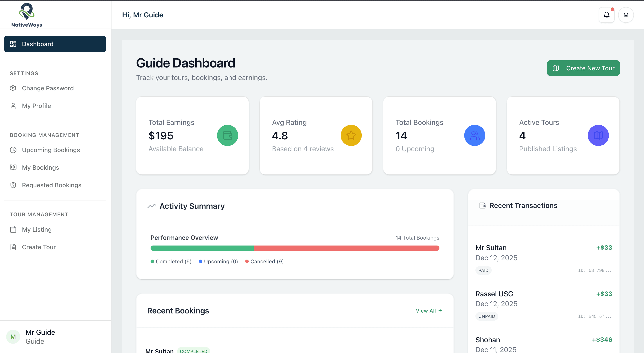Click the green M avatar in sidebar footer
644x353 pixels.
click(x=13, y=337)
